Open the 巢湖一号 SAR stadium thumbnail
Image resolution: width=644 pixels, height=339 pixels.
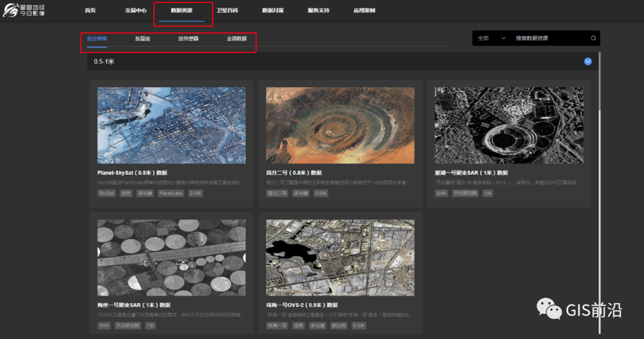coord(509,125)
